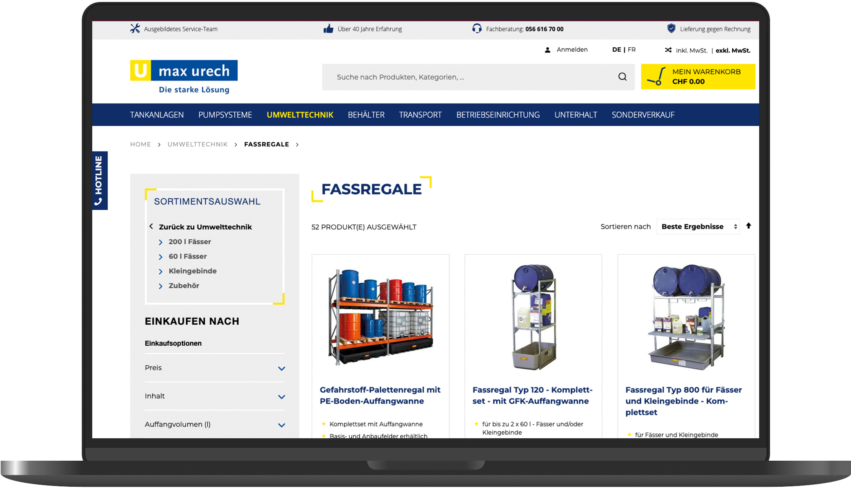Click the shuffle icon beside inkl. MwSt.

[x=668, y=50]
